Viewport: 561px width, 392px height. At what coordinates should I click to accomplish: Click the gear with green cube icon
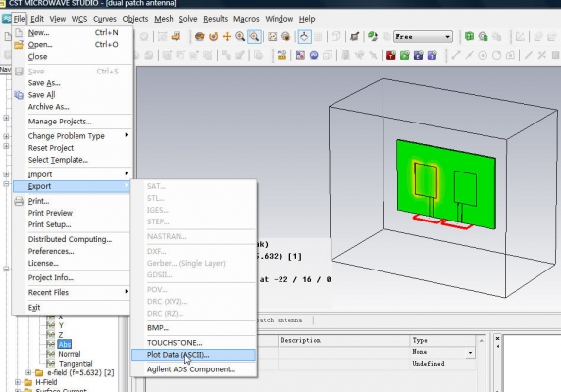483,36
